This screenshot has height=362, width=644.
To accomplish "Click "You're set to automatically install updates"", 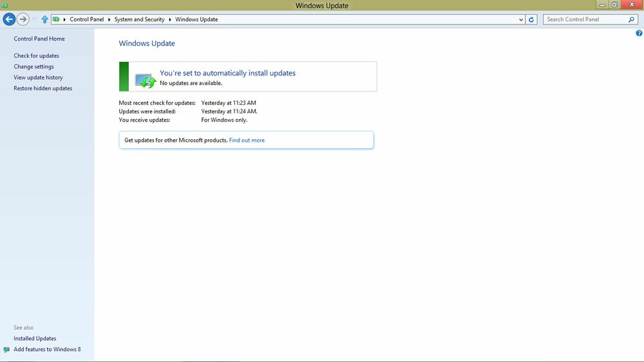I will 227,73.
